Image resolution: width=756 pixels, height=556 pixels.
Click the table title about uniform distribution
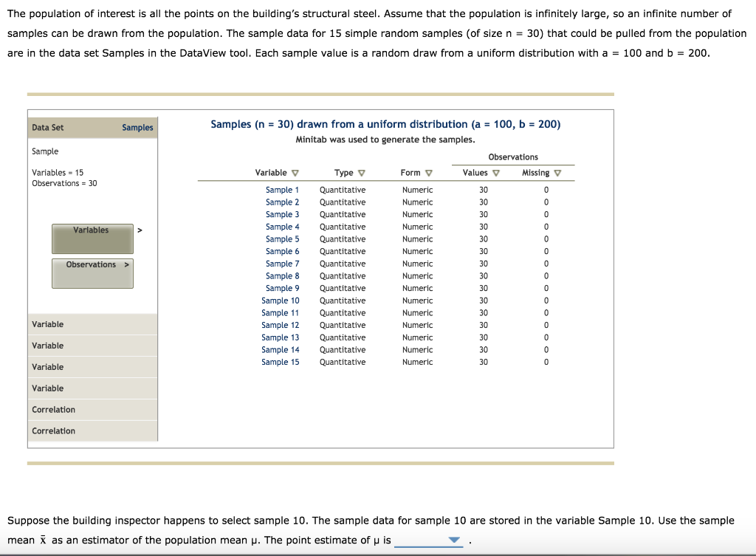(x=385, y=124)
